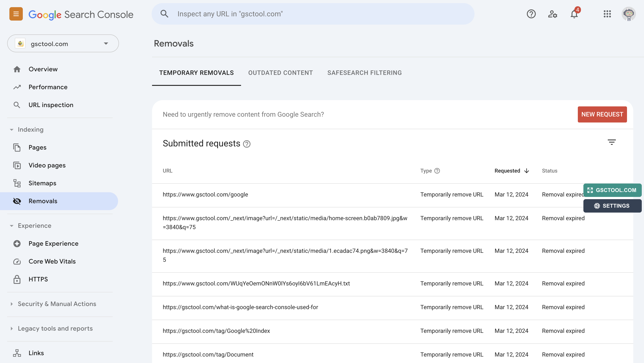Open the Google apps grid

pos(607,14)
